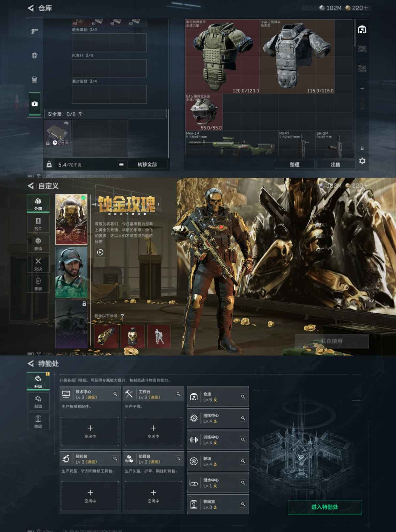Click the list view icon beside 转移全部
The image size is (396, 532).
[x=121, y=165]
